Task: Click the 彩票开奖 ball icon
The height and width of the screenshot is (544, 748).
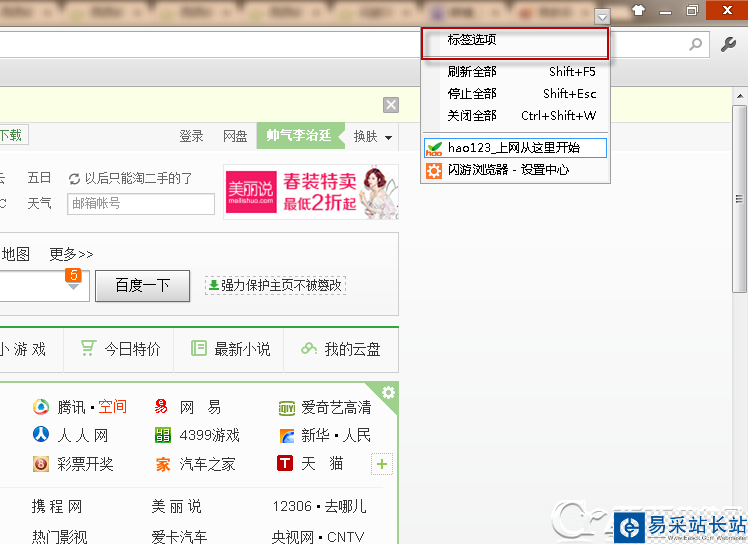Action: coord(41,463)
